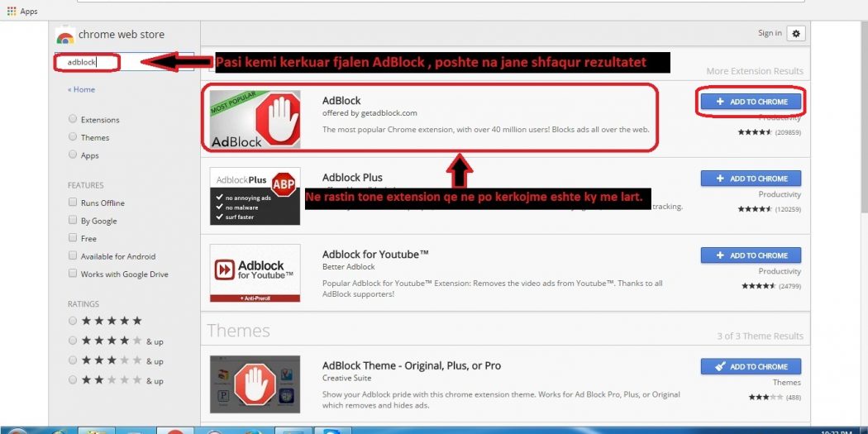
Task: Open AdBlock Theme - Original, Plus, or Pro
Action: click(x=412, y=366)
